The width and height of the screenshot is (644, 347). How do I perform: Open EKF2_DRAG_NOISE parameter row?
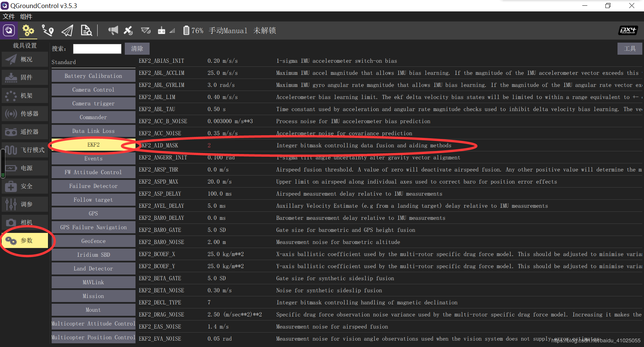390,314
